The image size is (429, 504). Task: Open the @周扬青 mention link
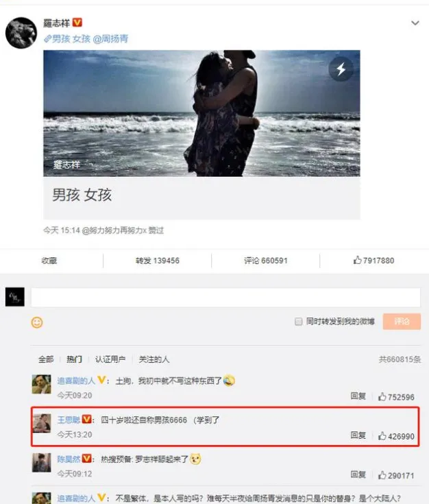(x=110, y=39)
